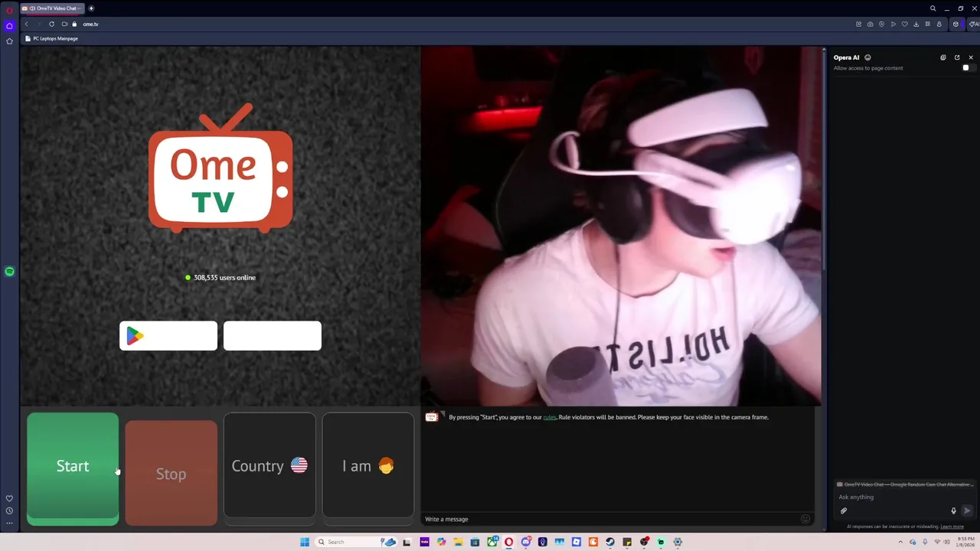
Task: Open a new browser tab
Action: (x=91, y=8)
